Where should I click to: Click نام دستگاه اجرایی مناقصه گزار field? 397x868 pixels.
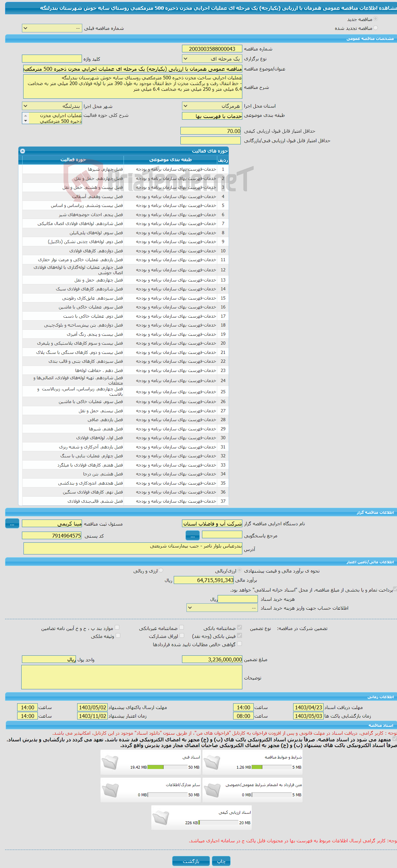point(212,524)
